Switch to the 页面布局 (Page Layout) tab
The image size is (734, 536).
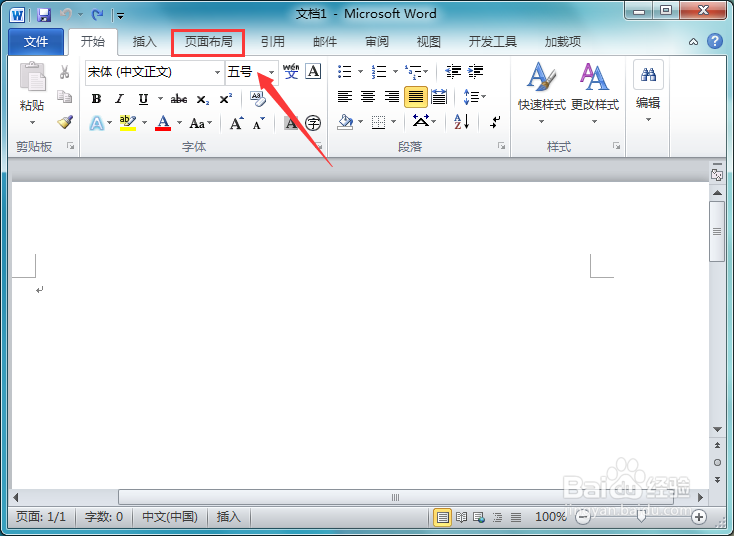pos(208,42)
